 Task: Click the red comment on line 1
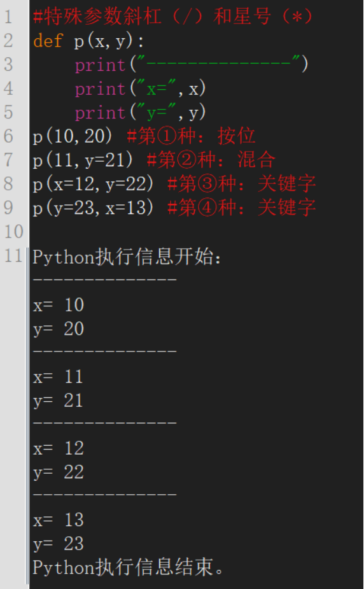(x=173, y=17)
